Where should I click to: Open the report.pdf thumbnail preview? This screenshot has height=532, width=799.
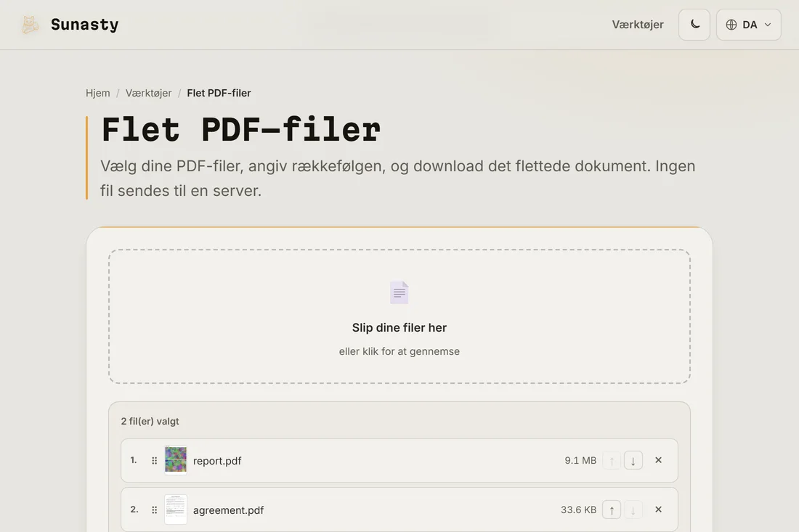pyautogui.click(x=176, y=459)
